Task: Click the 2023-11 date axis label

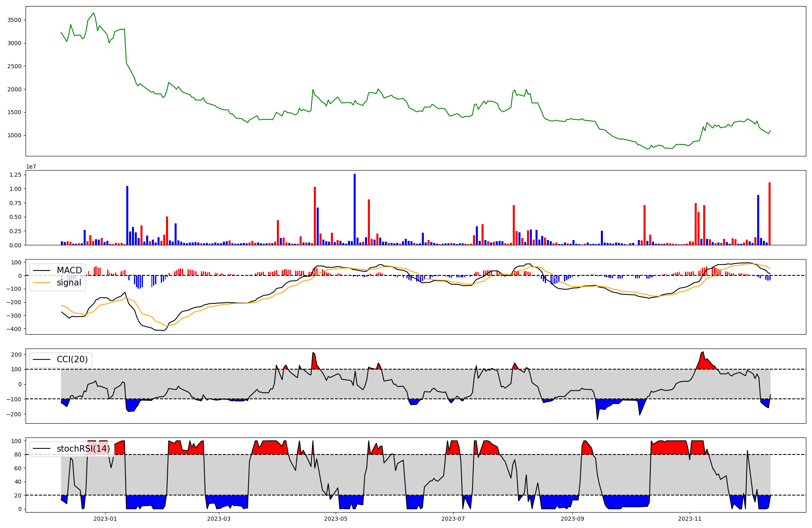Action: coord(690,519)
